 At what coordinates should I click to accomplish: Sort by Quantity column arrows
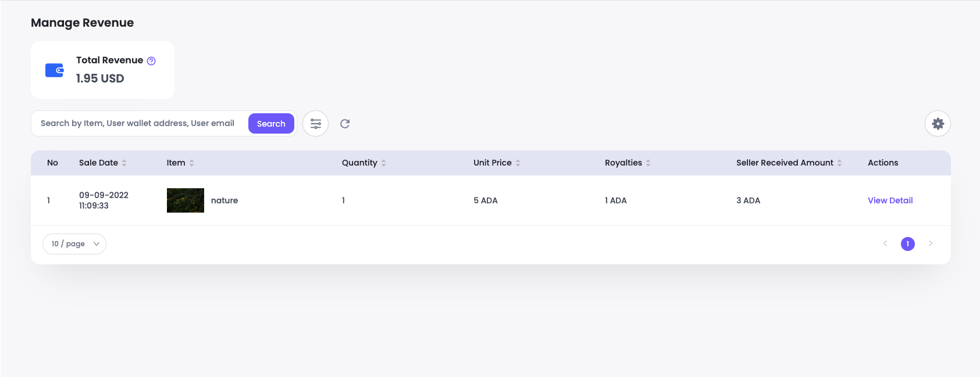pos(383,163)
